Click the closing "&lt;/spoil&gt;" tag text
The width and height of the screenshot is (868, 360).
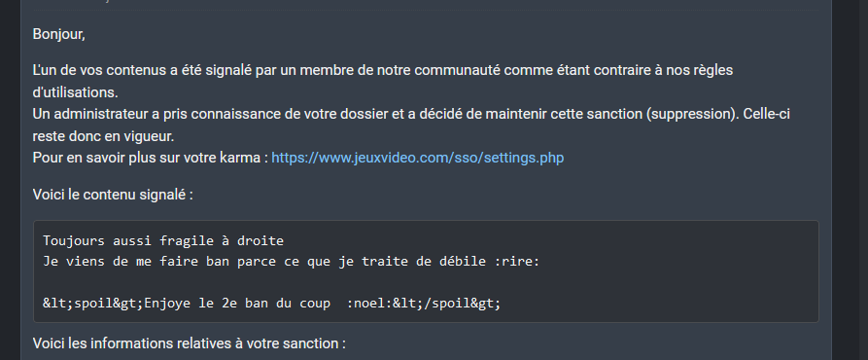tap(447, 304)
